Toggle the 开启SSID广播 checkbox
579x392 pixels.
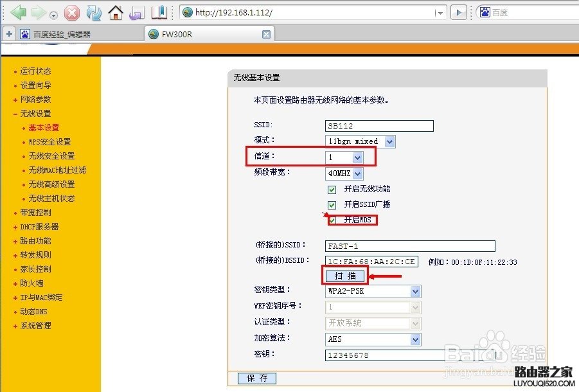332,205
